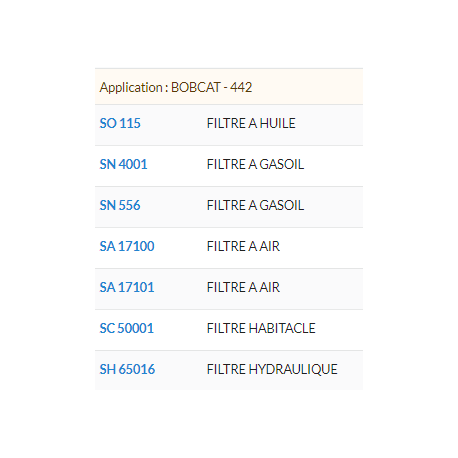The image size is (458, 458).
Task: Select the FILTRE HYDRAULIQUE description
Action: click(x=272, y=369)
